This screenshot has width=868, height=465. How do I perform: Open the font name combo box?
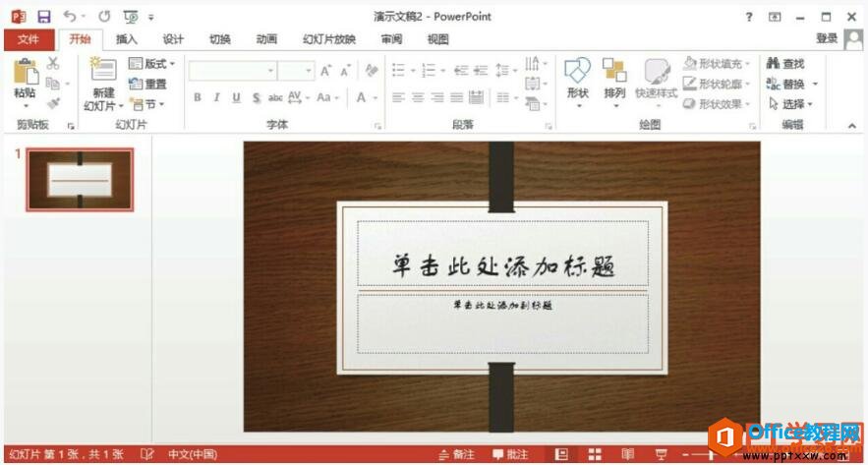232,71
